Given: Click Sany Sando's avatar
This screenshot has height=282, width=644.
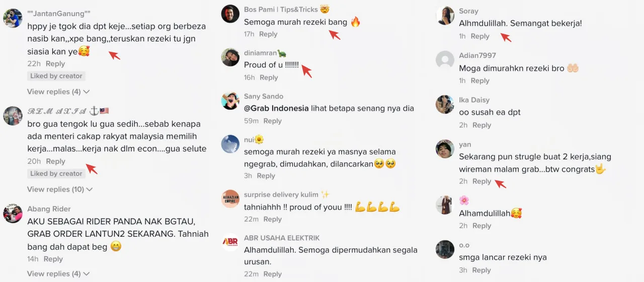Looking at the screenshot, I should click(230, 100).
